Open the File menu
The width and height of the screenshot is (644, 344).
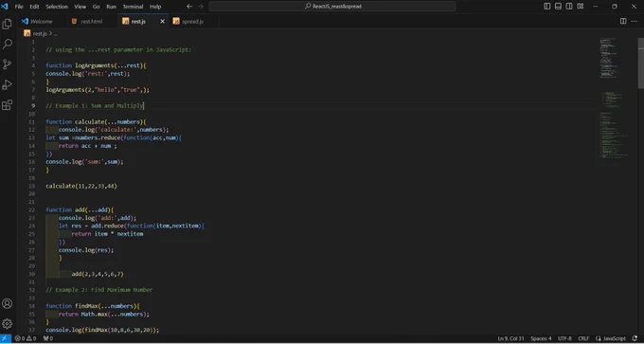19,7
